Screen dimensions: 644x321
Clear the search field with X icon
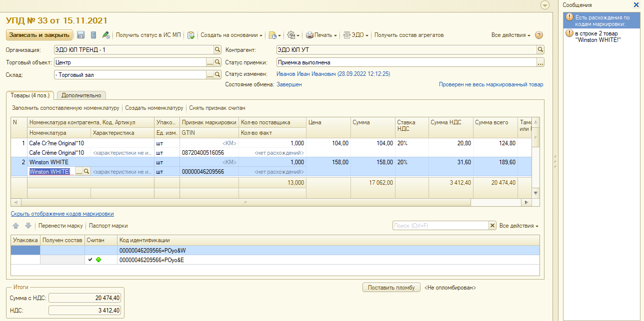pos(492,226)
